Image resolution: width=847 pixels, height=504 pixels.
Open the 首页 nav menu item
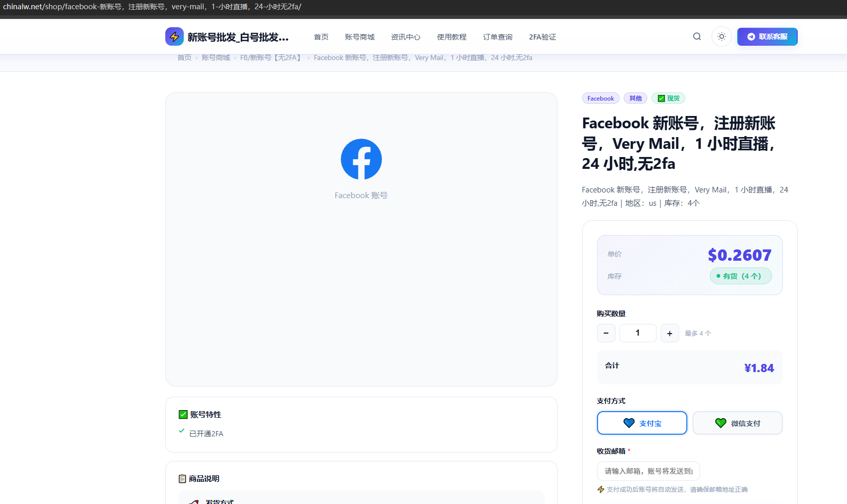click(x=321, y=37)
